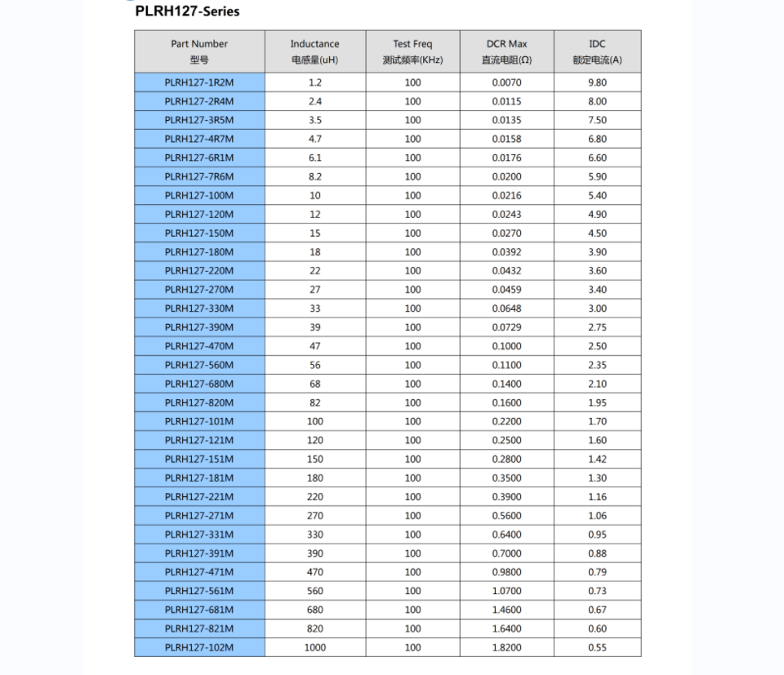Select the Part Number column header

coord(199,51)
